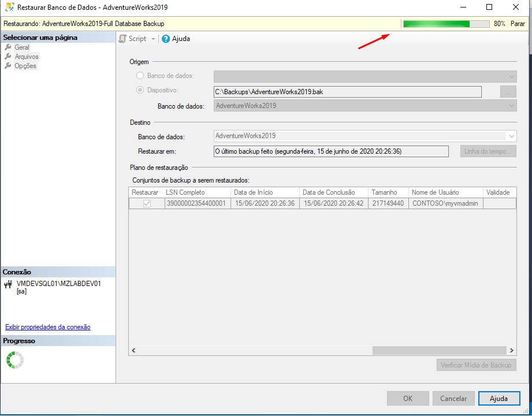Click the Validade column header

(x=500, y=192)
